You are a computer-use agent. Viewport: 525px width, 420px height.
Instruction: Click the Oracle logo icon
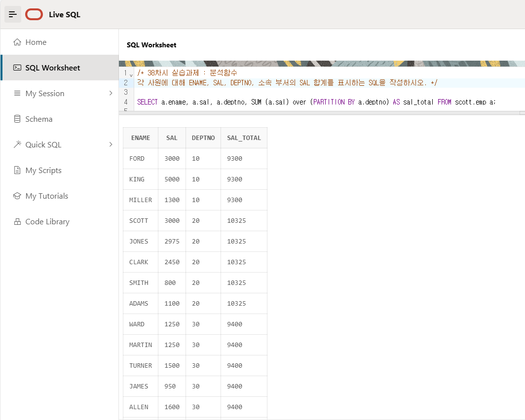click(34, 14)
